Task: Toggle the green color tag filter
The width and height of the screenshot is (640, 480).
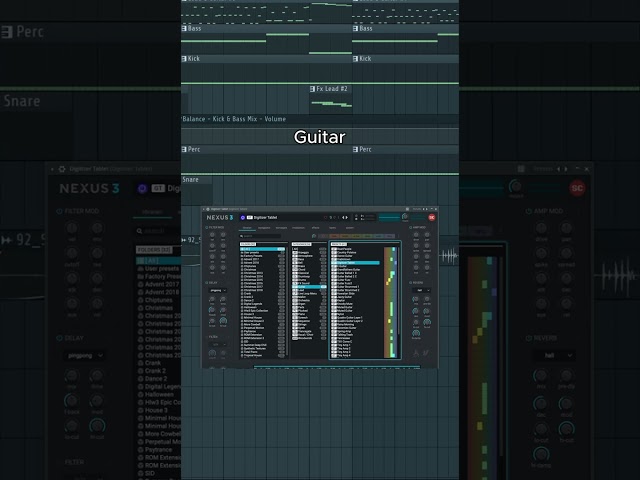Action: (x=367, y=236)
